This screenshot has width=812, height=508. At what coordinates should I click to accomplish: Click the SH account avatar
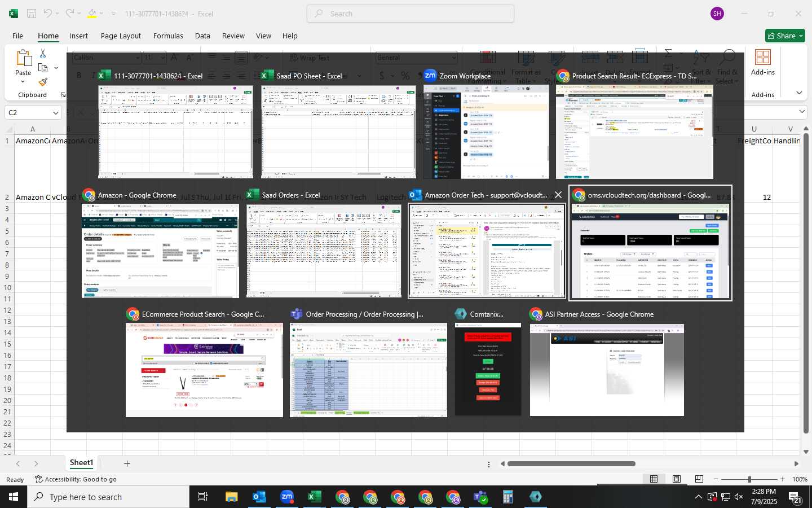(x=717, y=14)
